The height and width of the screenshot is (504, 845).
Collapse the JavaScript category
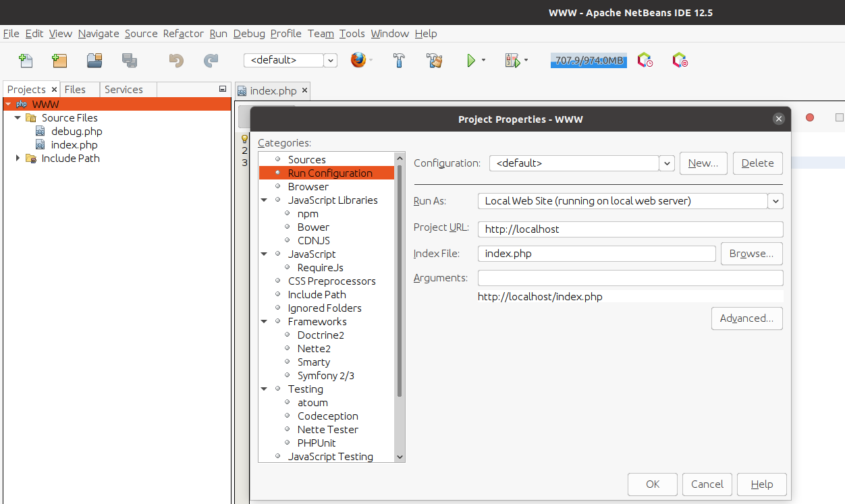[264, 254]
